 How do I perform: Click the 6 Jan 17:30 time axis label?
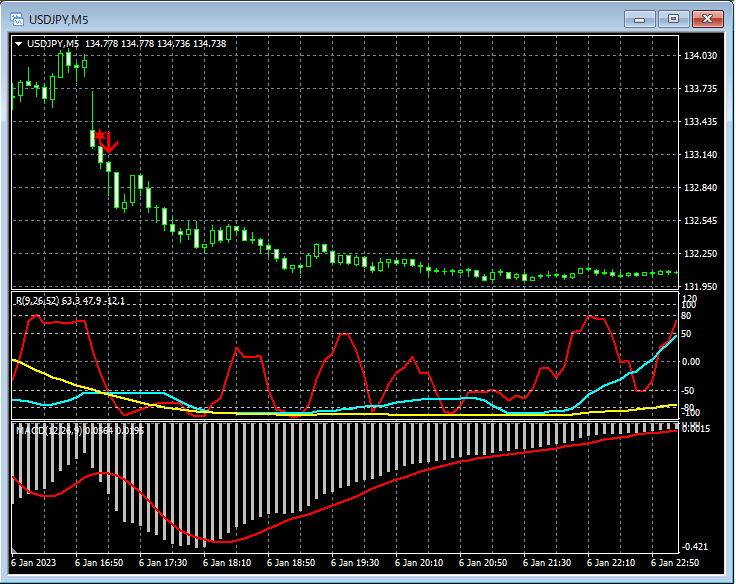(x=163, y=562)
